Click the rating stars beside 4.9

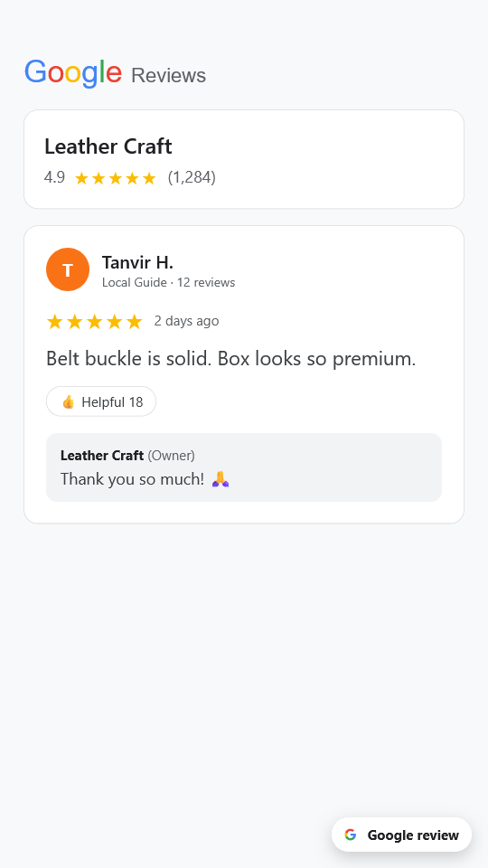pos(116,178)
